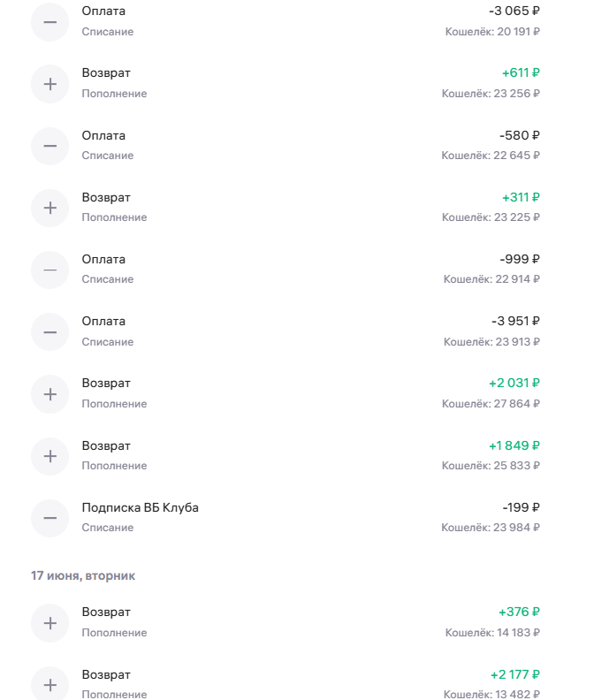Click the Кошелёк: 14 183 ₽ balance text
Image resolution: width=594 pixels, height=700 pixels.
(492, 633)
